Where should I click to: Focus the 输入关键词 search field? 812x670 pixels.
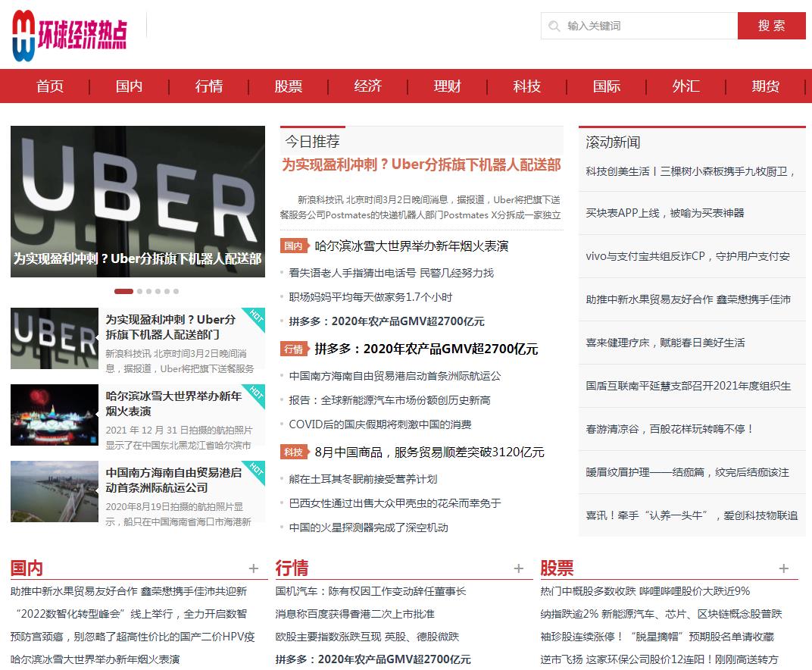tap(639, 26)
